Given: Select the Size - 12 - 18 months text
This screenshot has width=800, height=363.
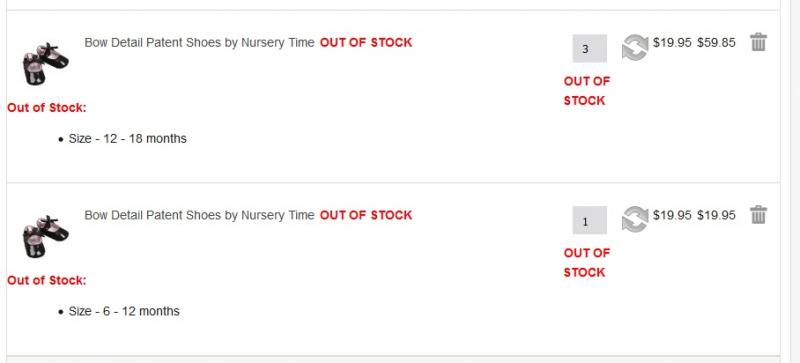Looking at the screenshot, I should [128, 139].
